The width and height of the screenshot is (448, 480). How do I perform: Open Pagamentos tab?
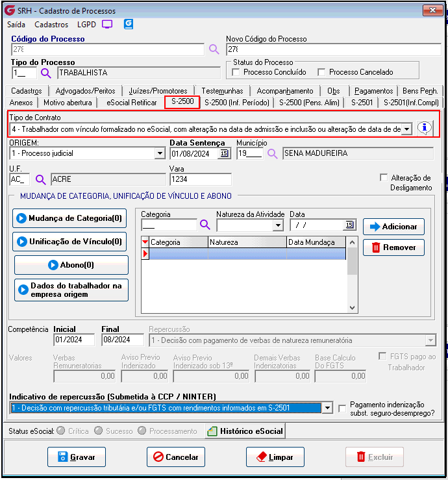tap(373, 91)
